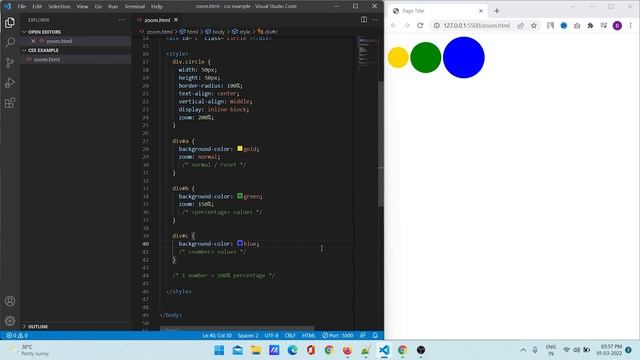This screenshot has height=360, width=640.
Task: Open browser Extensions puzzle icon
Action: point(590,25)
